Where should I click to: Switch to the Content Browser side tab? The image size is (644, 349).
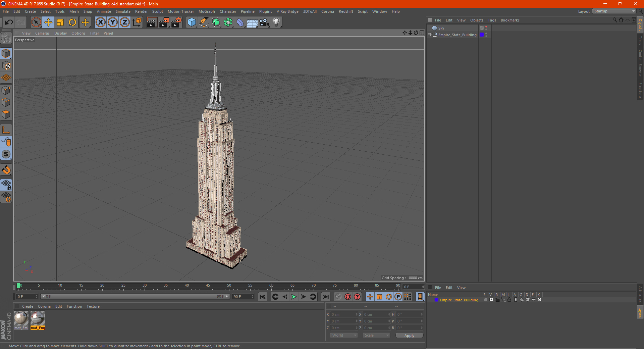(640, 63)
